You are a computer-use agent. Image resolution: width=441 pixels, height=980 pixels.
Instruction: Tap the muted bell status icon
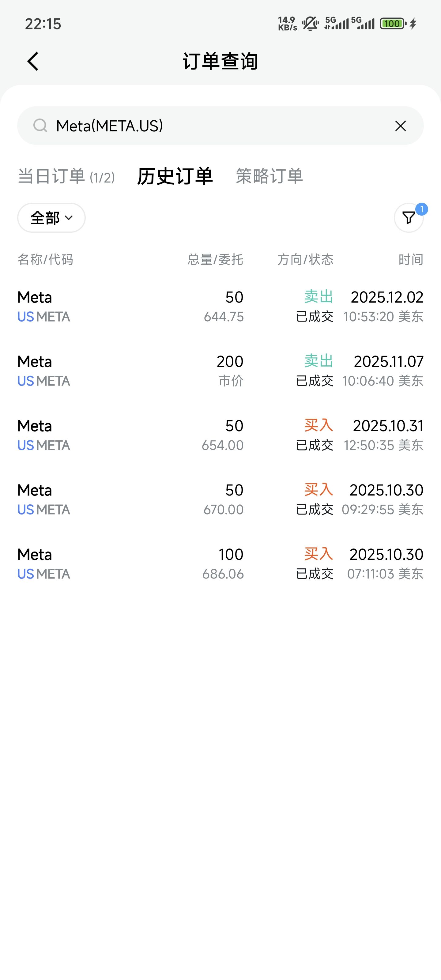310,24
